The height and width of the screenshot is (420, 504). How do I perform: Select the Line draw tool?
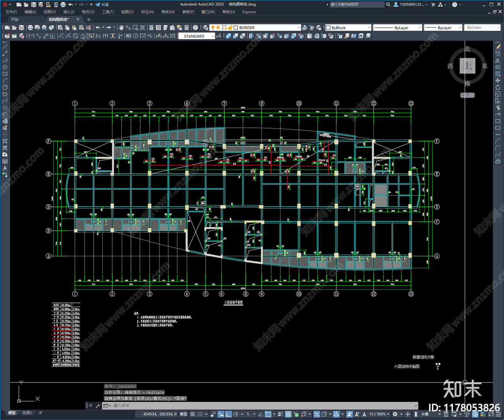tap(5, 47)
